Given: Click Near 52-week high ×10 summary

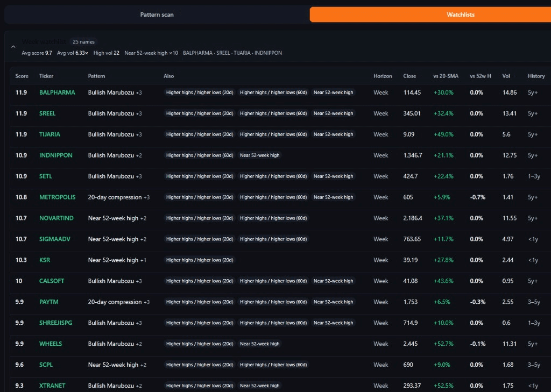Looking at the screenshot, I should coord(151,53).
